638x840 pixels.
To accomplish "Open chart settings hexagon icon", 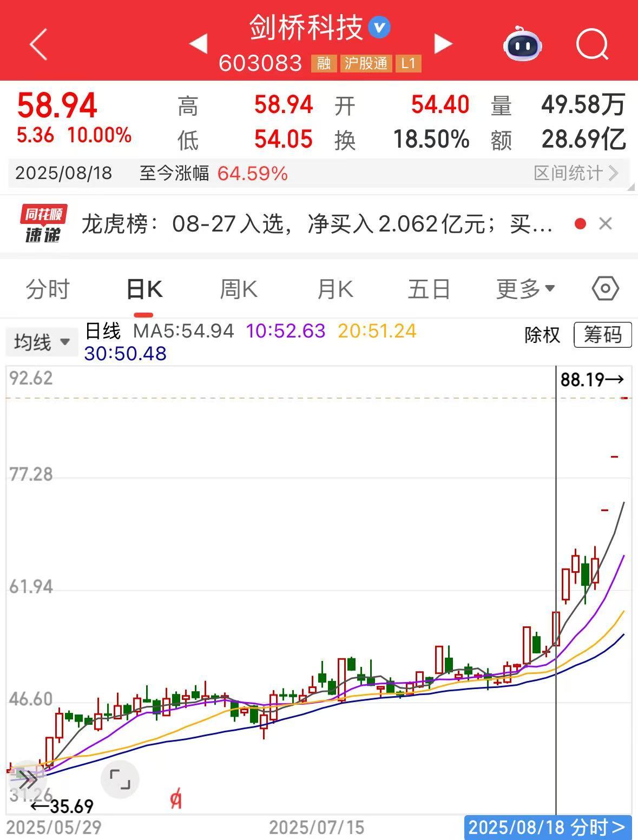I will coord(605,288).
